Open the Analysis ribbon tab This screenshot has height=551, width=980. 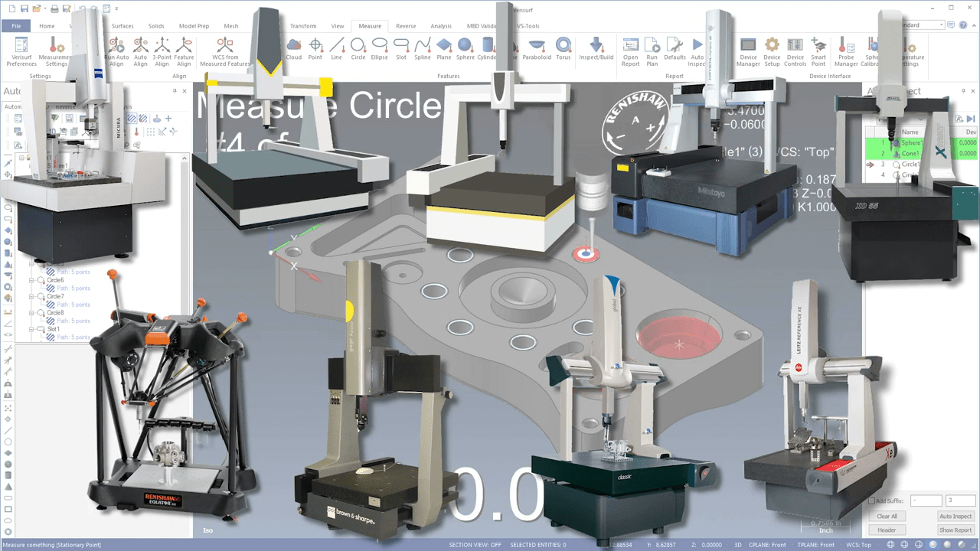click(x=441, y=26)
